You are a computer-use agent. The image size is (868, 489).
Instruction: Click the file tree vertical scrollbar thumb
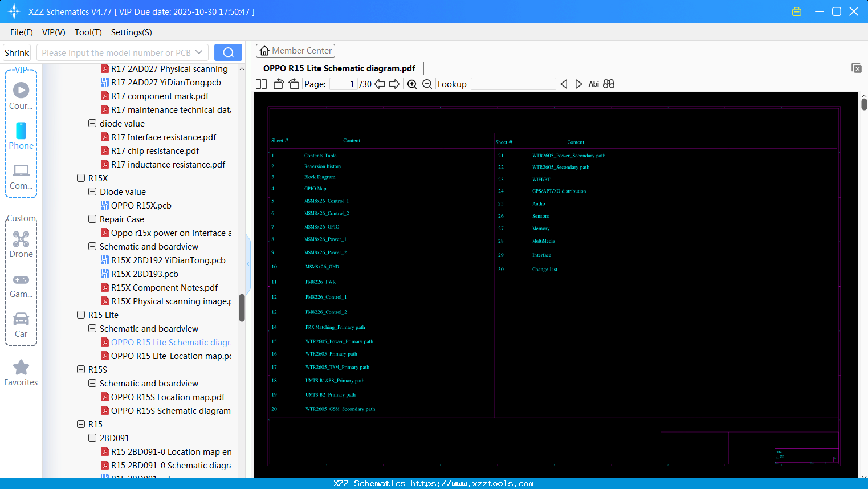pyautogui.click(x=242, y=308)
